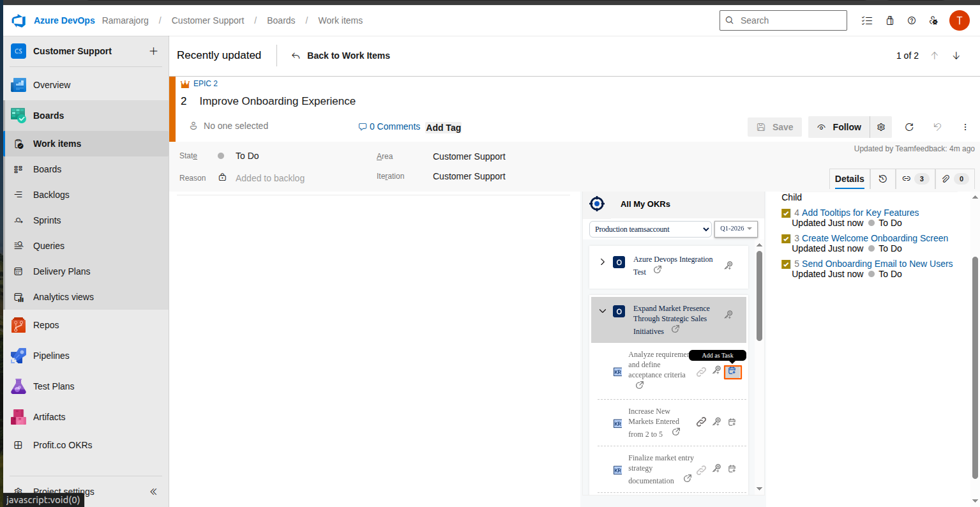Image resolution: width=980 pixels, height=507 pixels.
Task: Click Add as Task icon for Finalize market entry
Action: [x=732, y=469]
